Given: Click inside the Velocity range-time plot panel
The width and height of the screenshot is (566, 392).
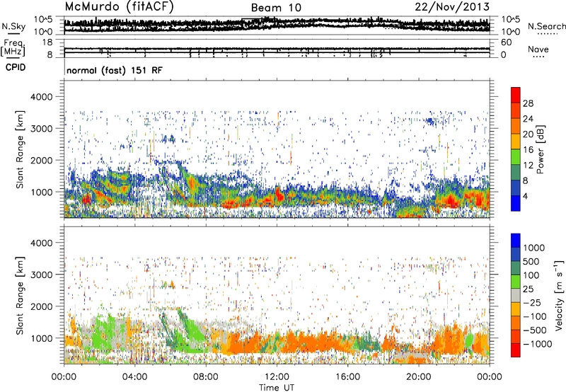Looking at the screenshot, I should click(x=277, y=295).
